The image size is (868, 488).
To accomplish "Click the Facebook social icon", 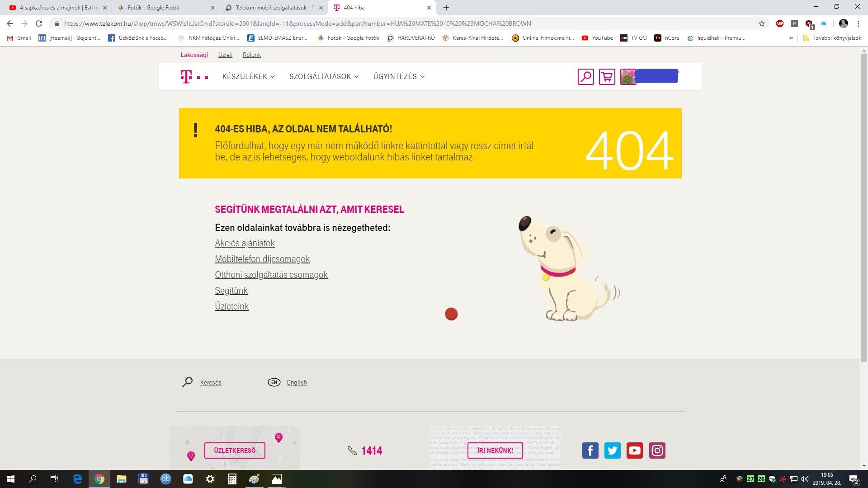I will point(590,450).
